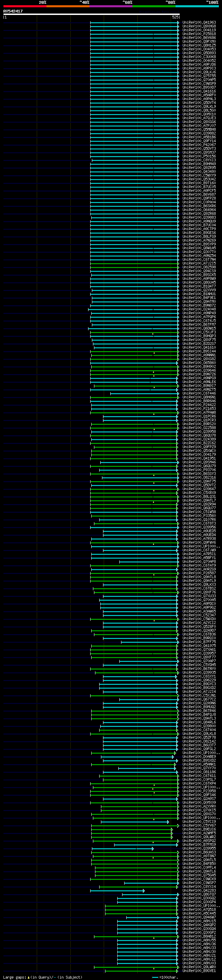Select the UniRef100_A8HJ55 label

pyautogui.click(x=199, y=941)
